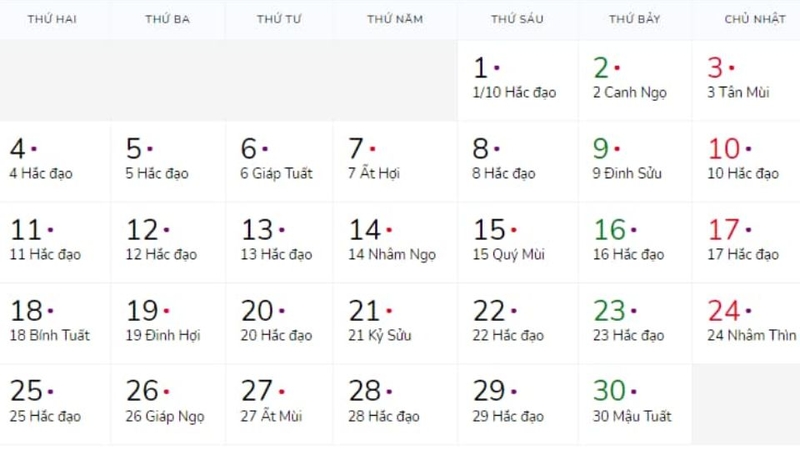Select Saturday date 30 Mậu Tuất
The height and width of the screenshot is (450, 800).
[634, 403]
